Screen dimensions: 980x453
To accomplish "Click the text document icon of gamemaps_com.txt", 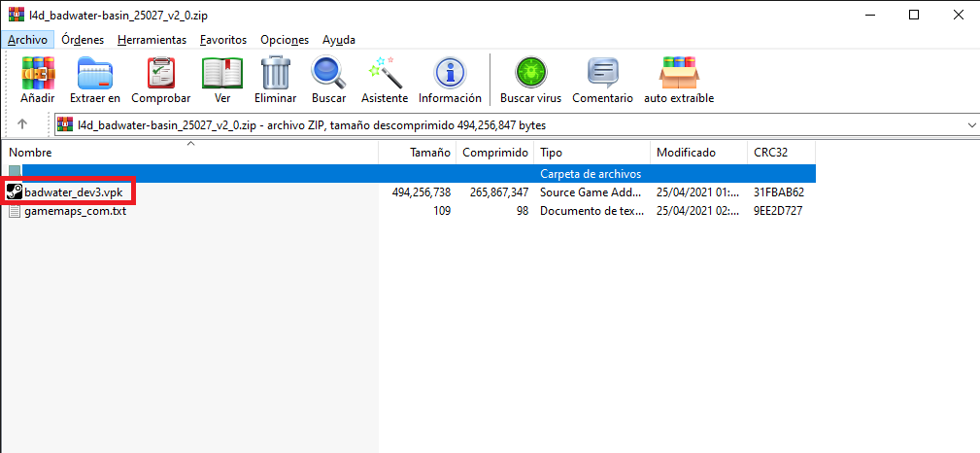I will pyautogui.click(x=15, y=211).
